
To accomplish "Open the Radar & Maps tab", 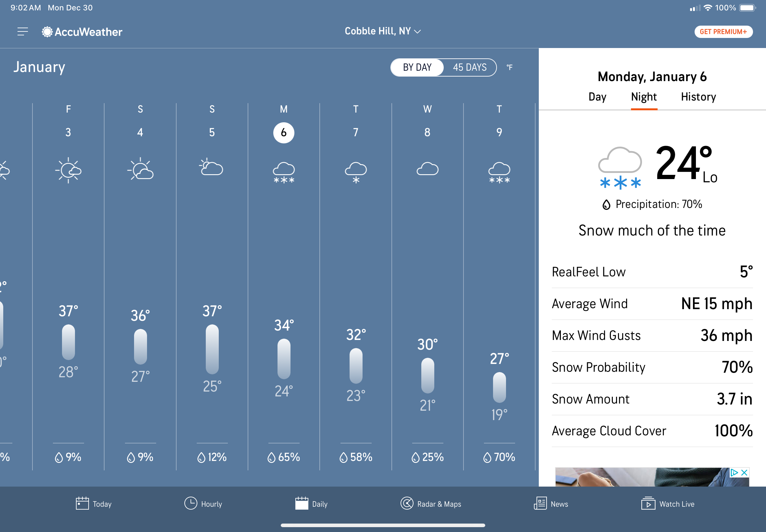I will [430, 504].
